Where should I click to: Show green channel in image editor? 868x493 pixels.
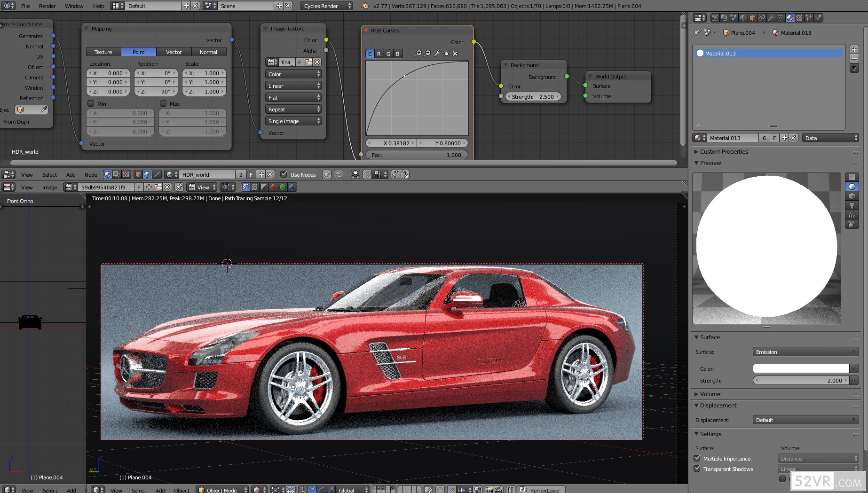click(x=283, y=187)
